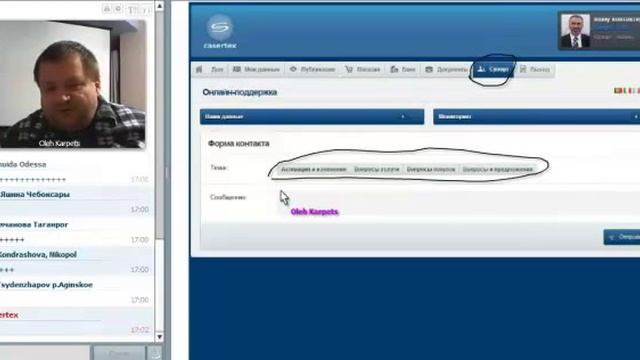Choose the Вопросы покупок topic option
This screenshot has width=640, height=360.
coord(431,169)
